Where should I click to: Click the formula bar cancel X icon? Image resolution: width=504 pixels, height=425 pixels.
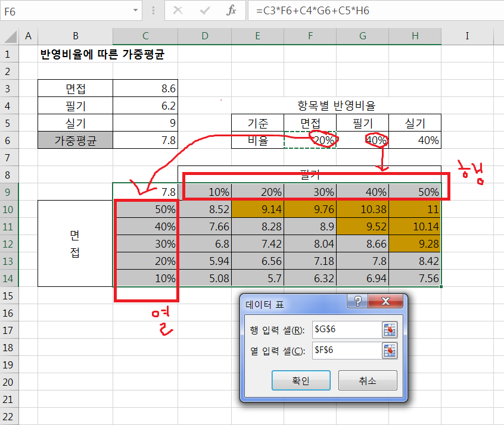tap(178, 11)
